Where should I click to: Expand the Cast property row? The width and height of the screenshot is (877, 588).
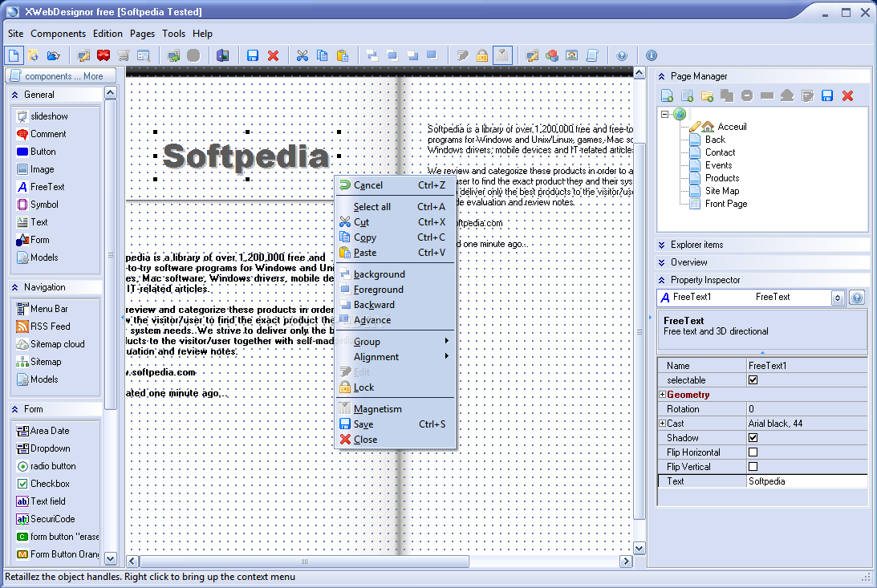click(662, 424)
